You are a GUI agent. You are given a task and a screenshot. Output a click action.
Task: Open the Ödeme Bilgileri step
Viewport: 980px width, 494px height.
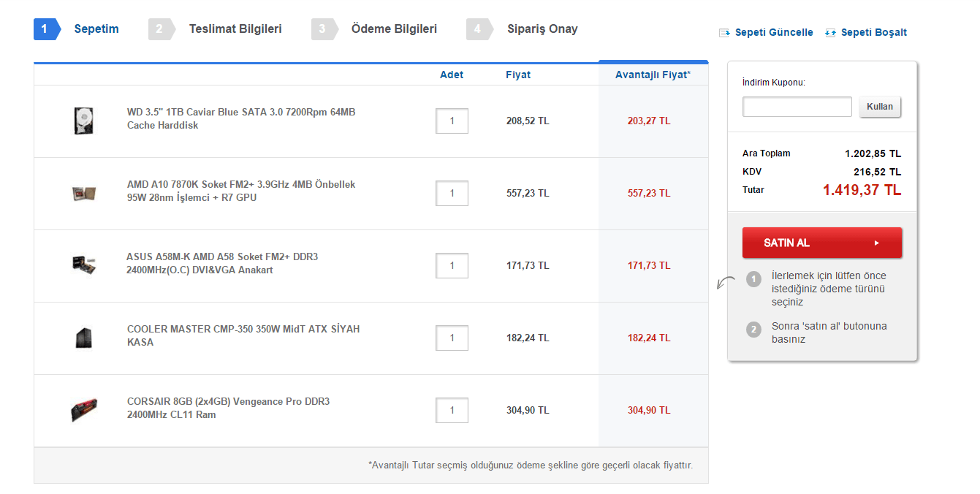(394, 29)
